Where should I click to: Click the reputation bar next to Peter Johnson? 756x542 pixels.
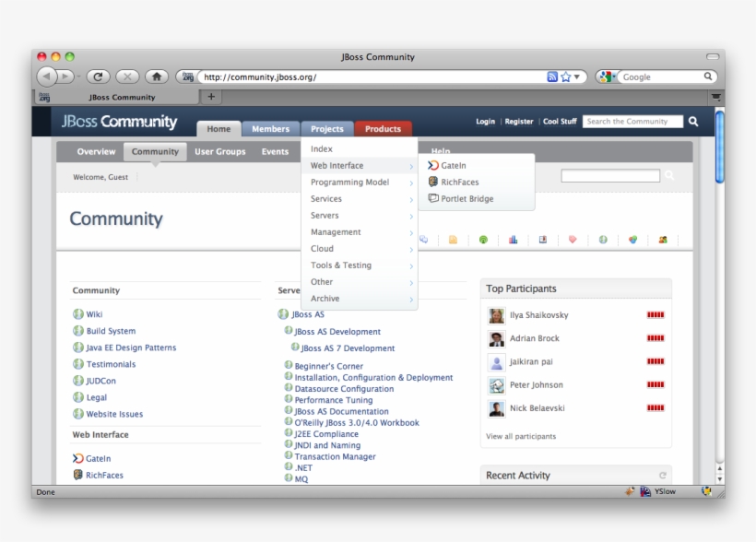pyautogui.click(x=655, y=384)
